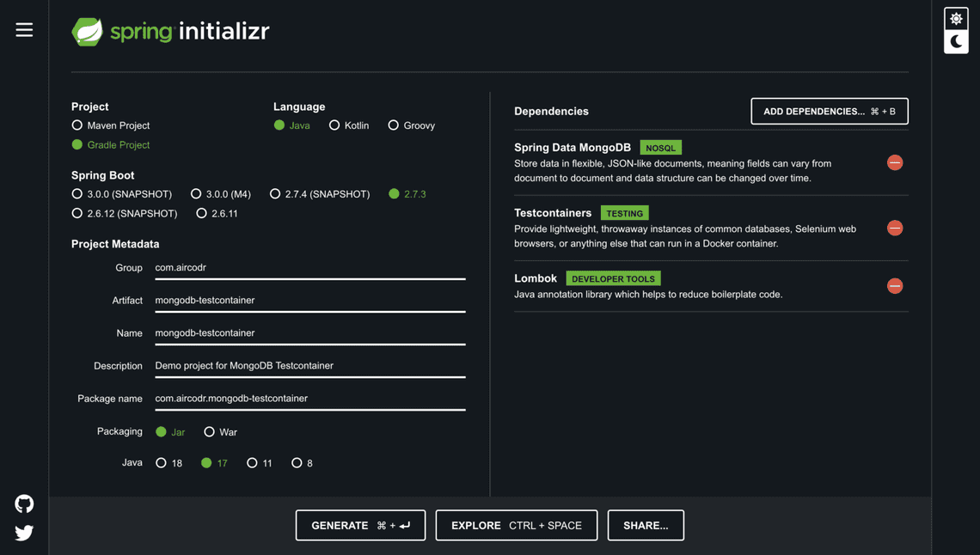Focus the Description text field

[x=309, y=366]
